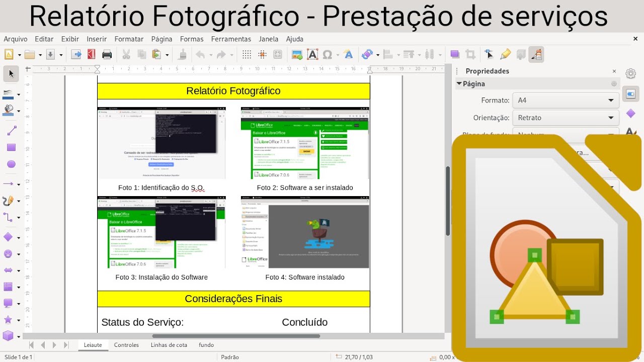The image size is (644, 362).
Task: Click the Open folder icon
Action: coord(30,54)
